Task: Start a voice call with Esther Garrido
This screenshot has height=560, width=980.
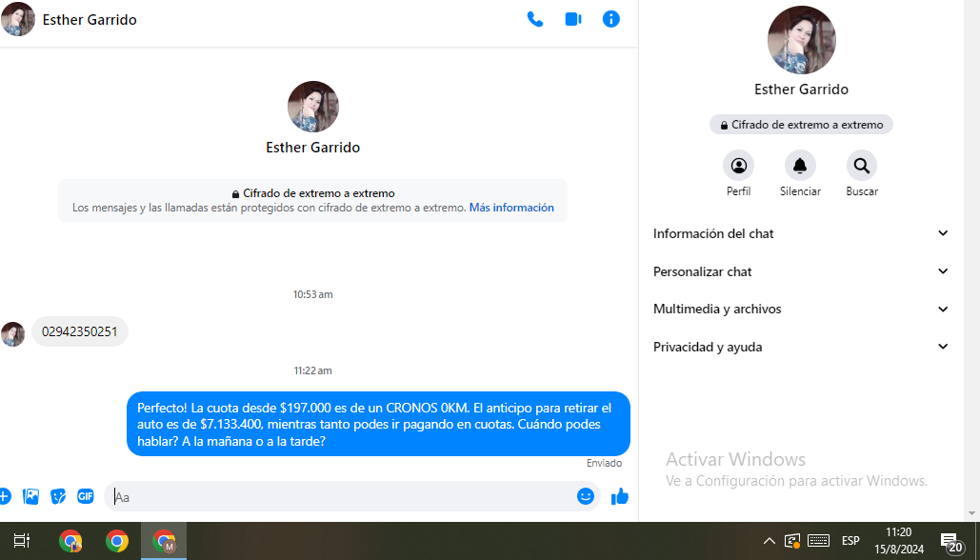Action: click(535, 19)
